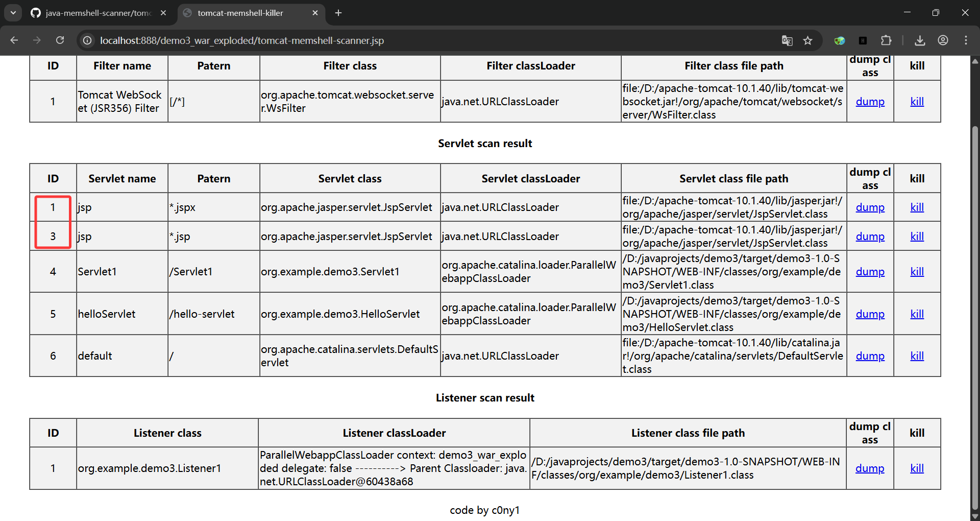Open the browser downloads icon
The width and height of the screenshot is (980, 521).
(x=920, y=40)
